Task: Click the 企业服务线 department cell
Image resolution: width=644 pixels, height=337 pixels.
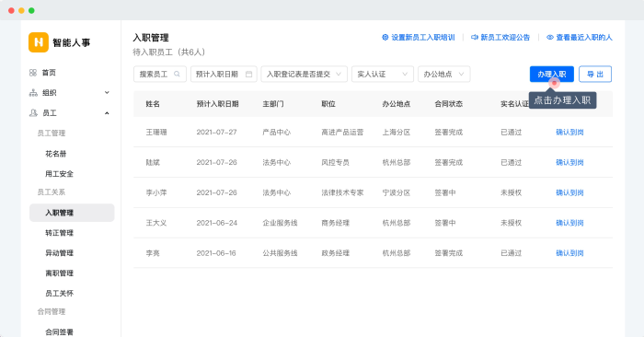Action: click(280, 223)
